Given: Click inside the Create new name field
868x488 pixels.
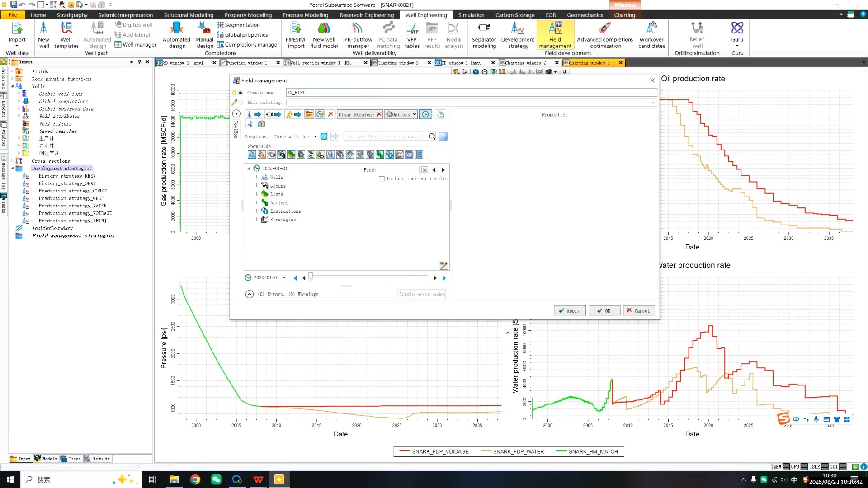Looking at the screenshot, I should tap(472, 93).
